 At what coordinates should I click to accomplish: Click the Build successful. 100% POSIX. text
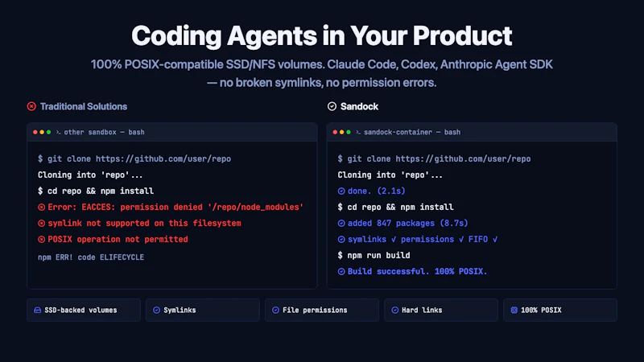(x=417, y=272)
